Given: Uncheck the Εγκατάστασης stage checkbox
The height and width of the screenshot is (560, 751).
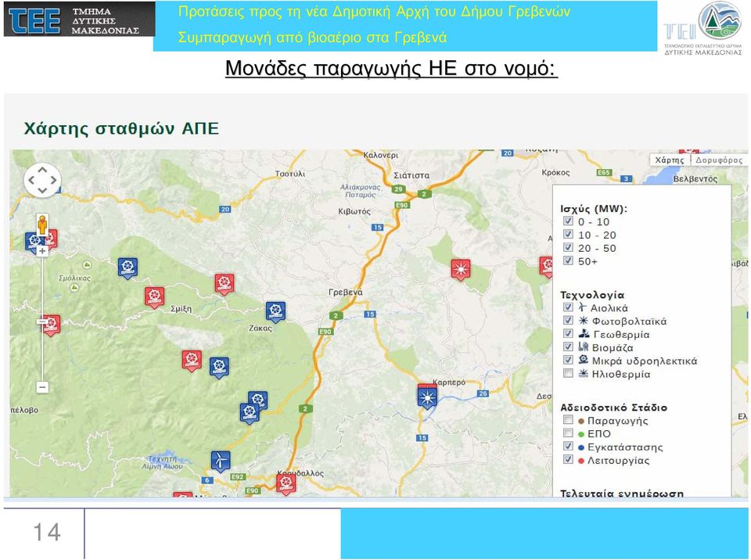Looking at the screenshot, I should tap(568, 446).
